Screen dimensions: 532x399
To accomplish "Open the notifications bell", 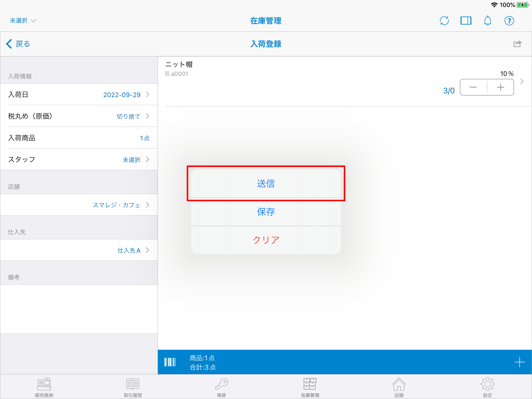I will [487, 21].
